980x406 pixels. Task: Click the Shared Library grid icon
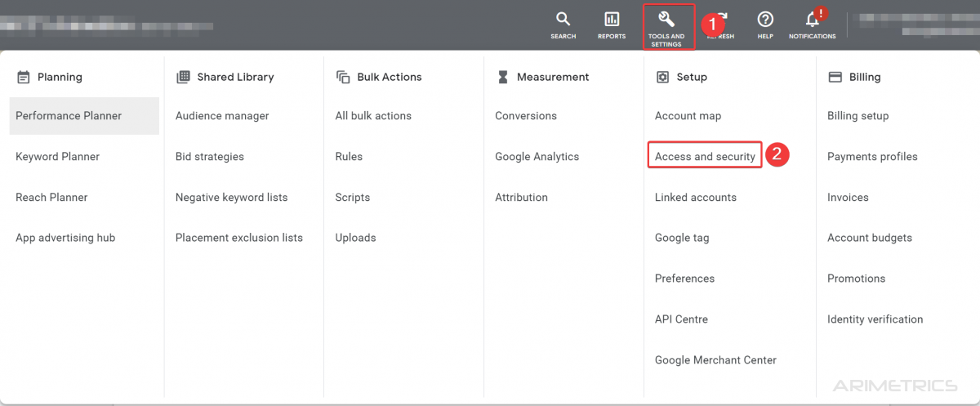183,77
